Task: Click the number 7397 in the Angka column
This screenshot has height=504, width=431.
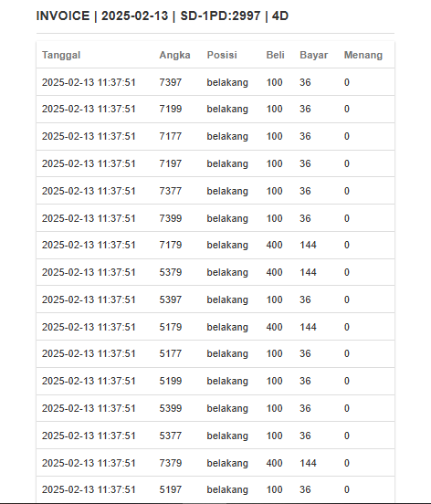Action: [171, 82]
